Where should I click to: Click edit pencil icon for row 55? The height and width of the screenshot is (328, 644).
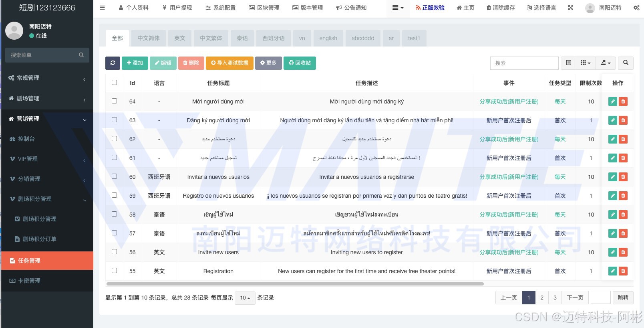[x=612, y=271]
